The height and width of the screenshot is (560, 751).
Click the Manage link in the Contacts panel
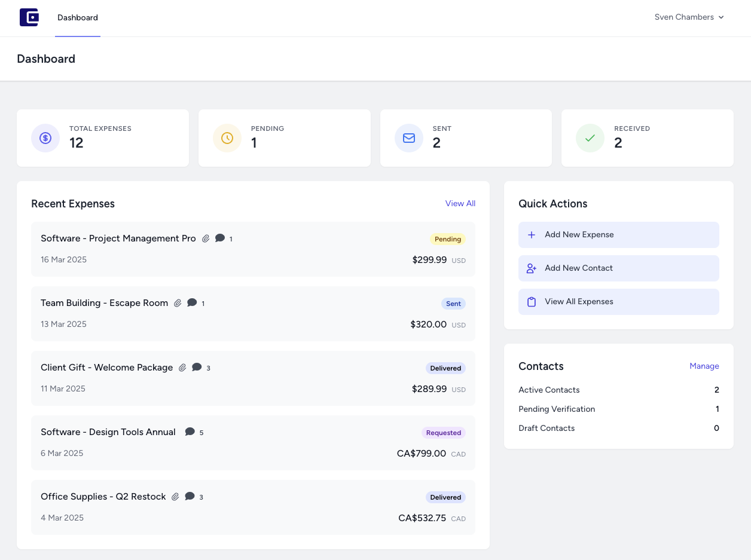tap(704, 366)
